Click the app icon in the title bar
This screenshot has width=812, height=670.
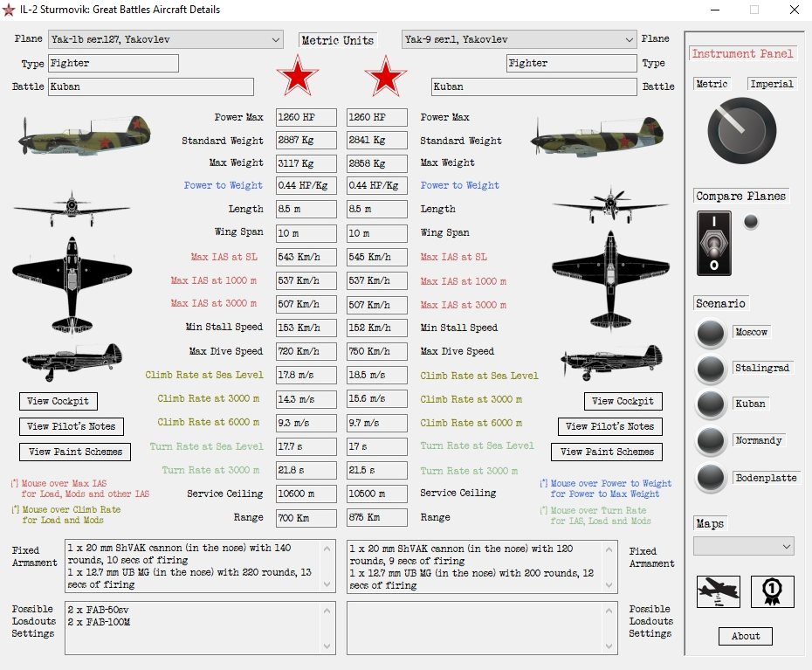coord(10,10)
